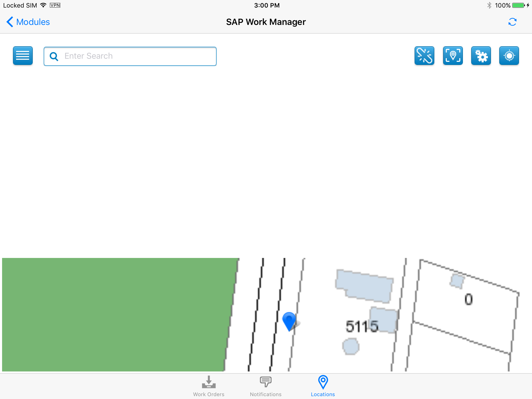Toggle the map lasso selection tool
Screen dimensions: 532x399
point(425,56)
